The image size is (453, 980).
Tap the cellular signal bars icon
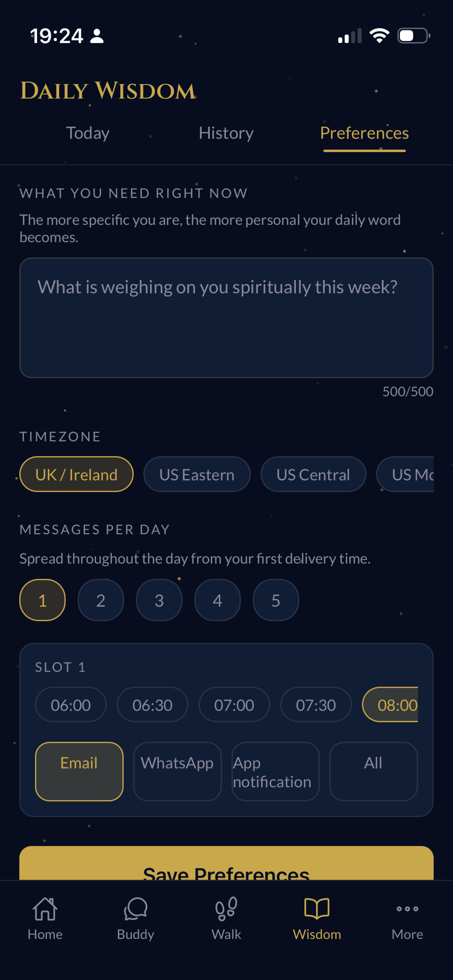[x=350, y=36]
